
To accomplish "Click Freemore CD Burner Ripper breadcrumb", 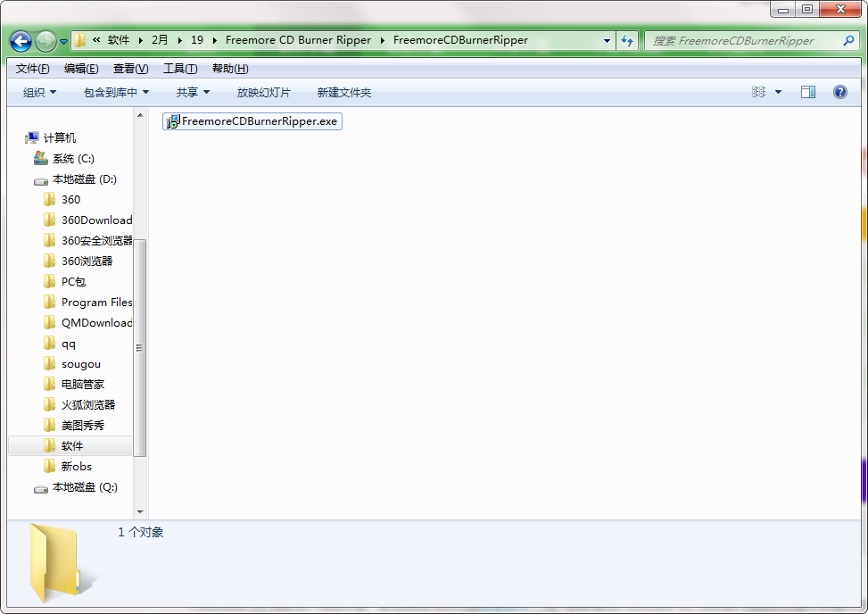I will [x=298, y=40].
